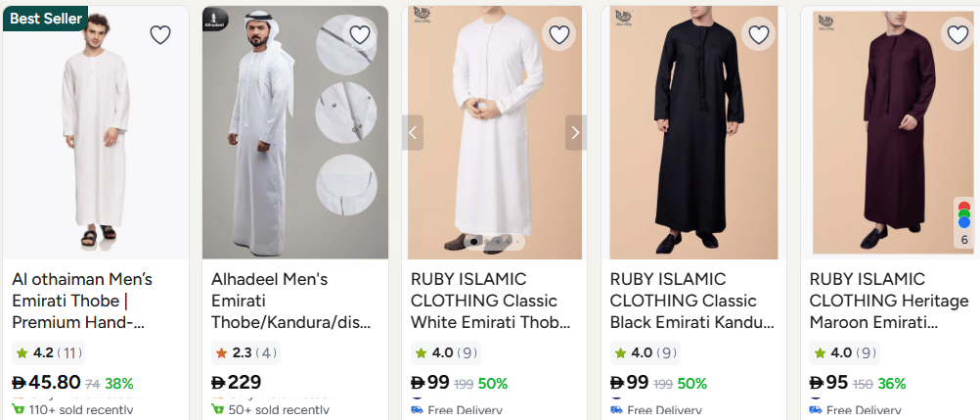Click 4.2 star rating on Al othaiman thobe
980x420 pixels.
point(48,352)
